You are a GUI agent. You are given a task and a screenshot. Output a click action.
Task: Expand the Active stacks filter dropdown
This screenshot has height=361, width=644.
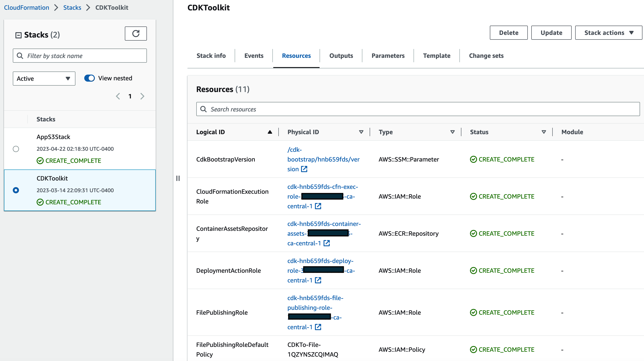(43, 78)
